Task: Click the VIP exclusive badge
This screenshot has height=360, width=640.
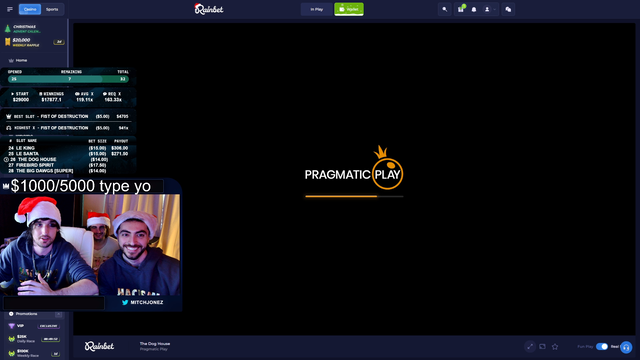Action: click(x=49, y=326)
